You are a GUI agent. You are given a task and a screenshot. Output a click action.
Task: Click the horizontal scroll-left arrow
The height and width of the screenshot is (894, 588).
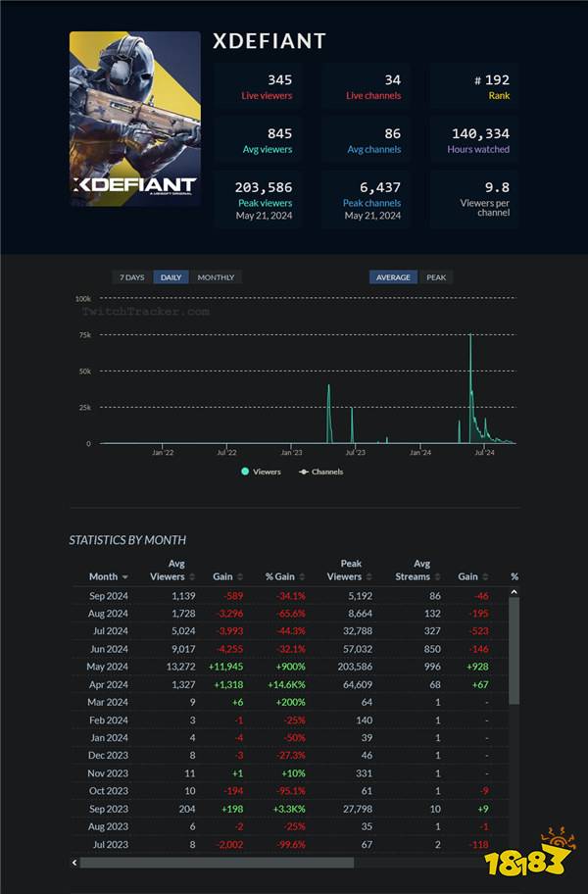[74, 863]
